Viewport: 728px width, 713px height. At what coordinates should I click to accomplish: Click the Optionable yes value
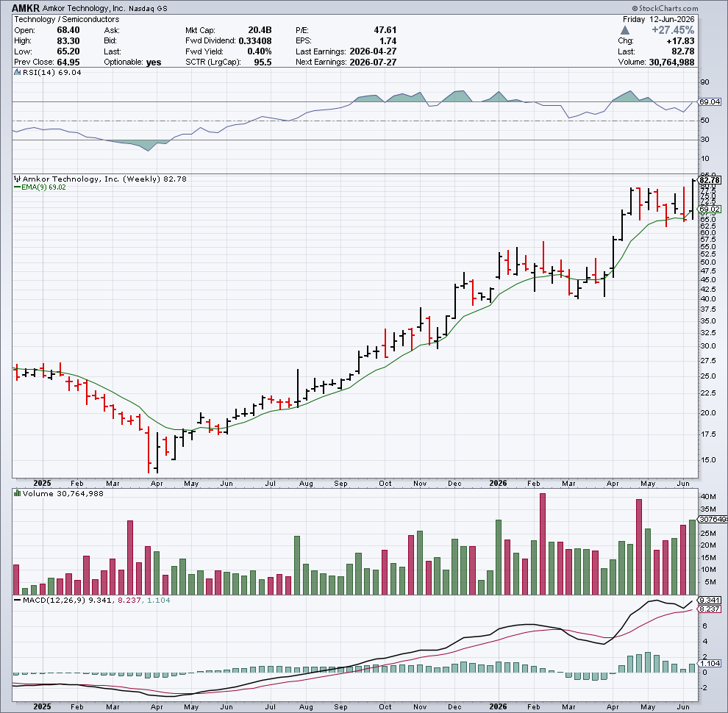(x=154, y=62)
